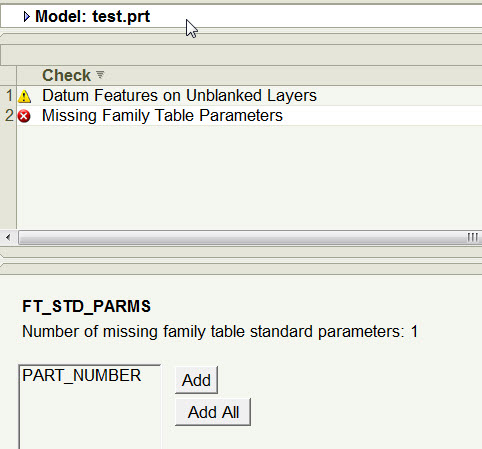This screenshot has width=482, height=449.
Task: Select Datum Features on Unblanked Layers check
Action: click(179, 96)
